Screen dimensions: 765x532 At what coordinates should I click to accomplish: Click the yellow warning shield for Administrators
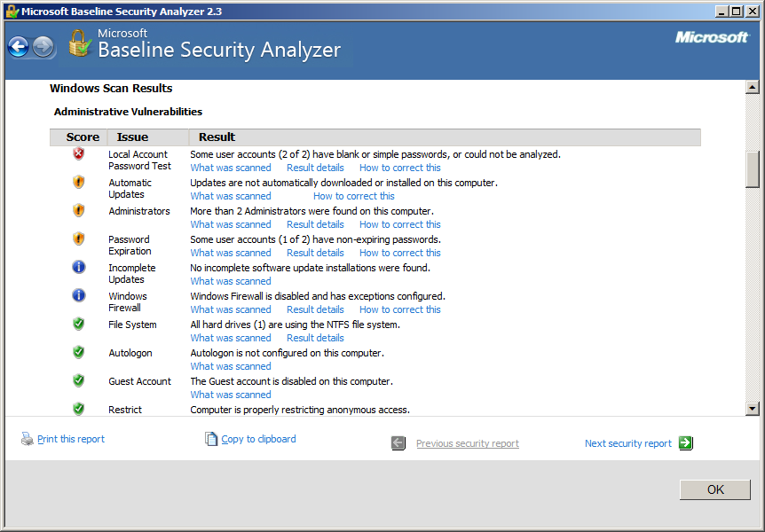tap(79, 211)
